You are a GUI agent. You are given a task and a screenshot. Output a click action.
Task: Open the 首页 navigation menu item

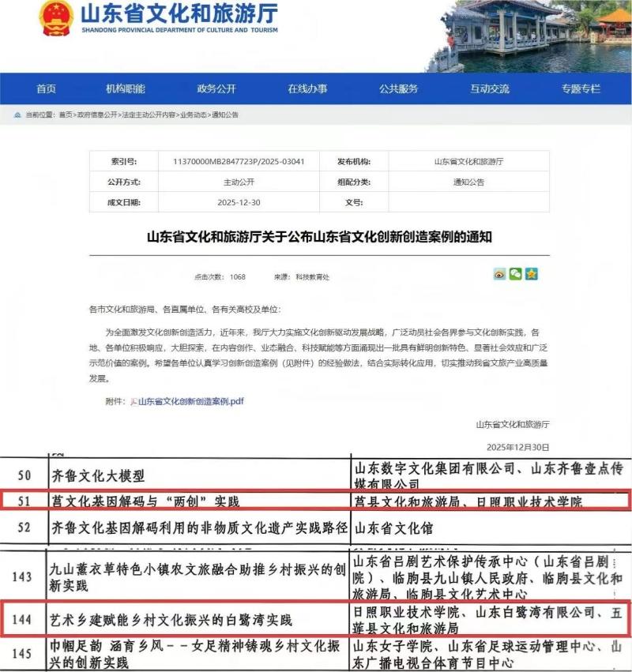coord(46,88)
